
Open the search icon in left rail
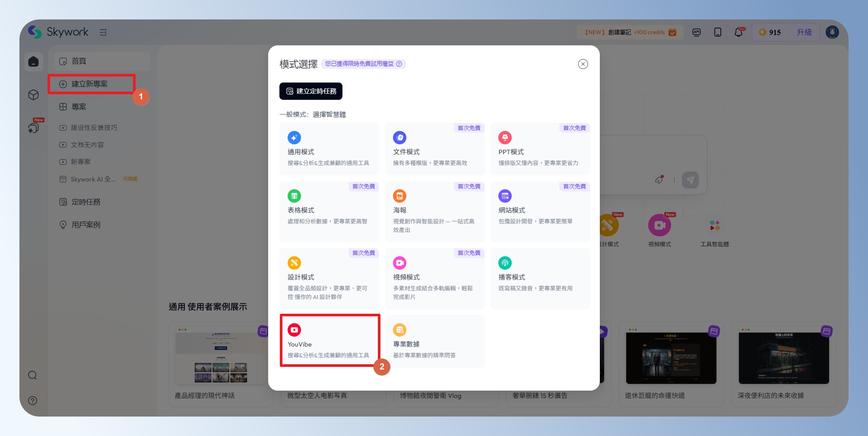tap(33, 375)
